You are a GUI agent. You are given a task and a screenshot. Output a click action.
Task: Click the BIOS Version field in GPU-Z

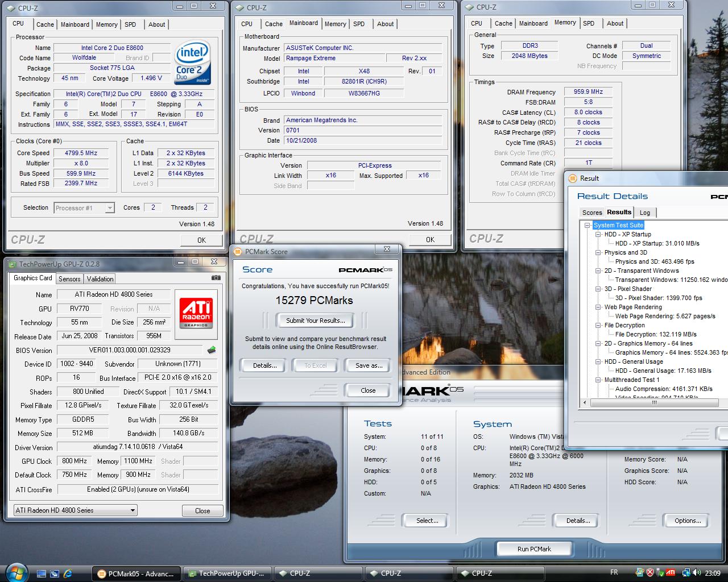130,350
